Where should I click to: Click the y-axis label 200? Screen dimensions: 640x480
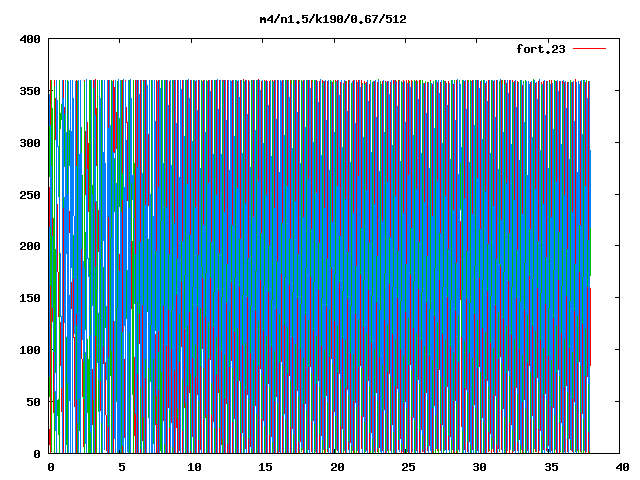click(x=30, y=246)
